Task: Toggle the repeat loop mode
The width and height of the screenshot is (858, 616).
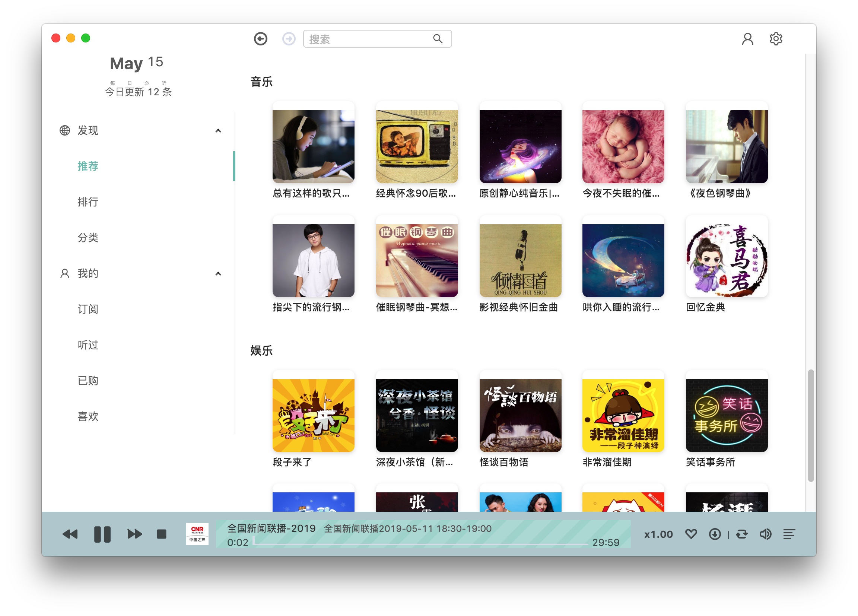Action: (x=741, y=534)
